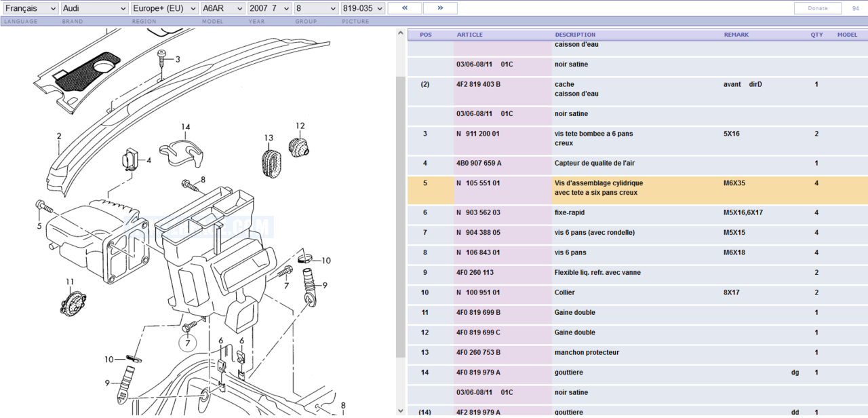Screen dimensions: 868x418
Task: Open article N 105 551 01
Action: [478, 183]
